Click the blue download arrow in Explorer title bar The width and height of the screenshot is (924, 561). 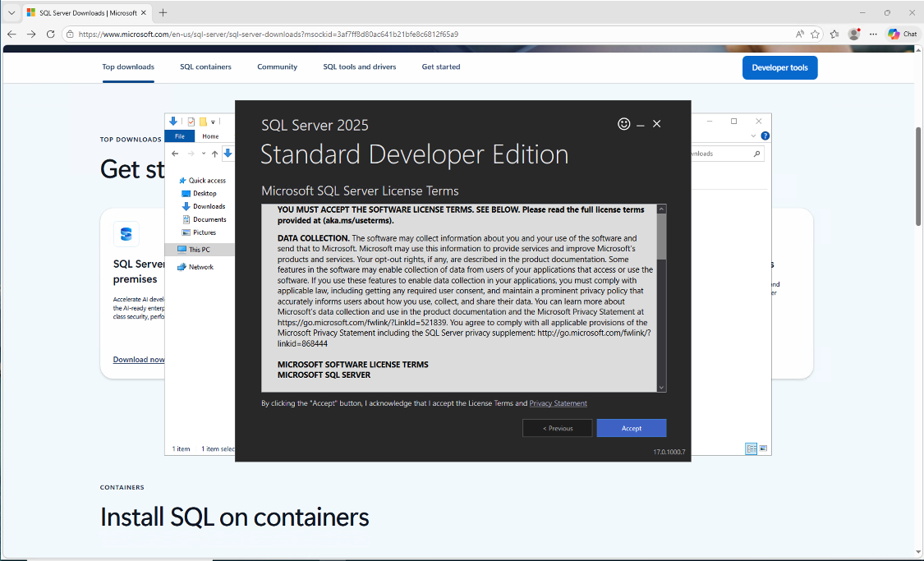(x=173, y=122)
